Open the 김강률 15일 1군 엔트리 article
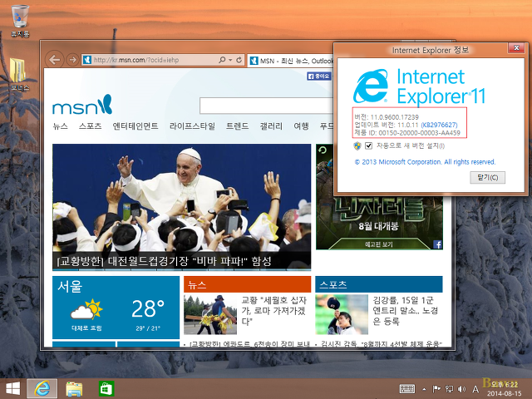The image size is (532, 399). pos(406,310)
